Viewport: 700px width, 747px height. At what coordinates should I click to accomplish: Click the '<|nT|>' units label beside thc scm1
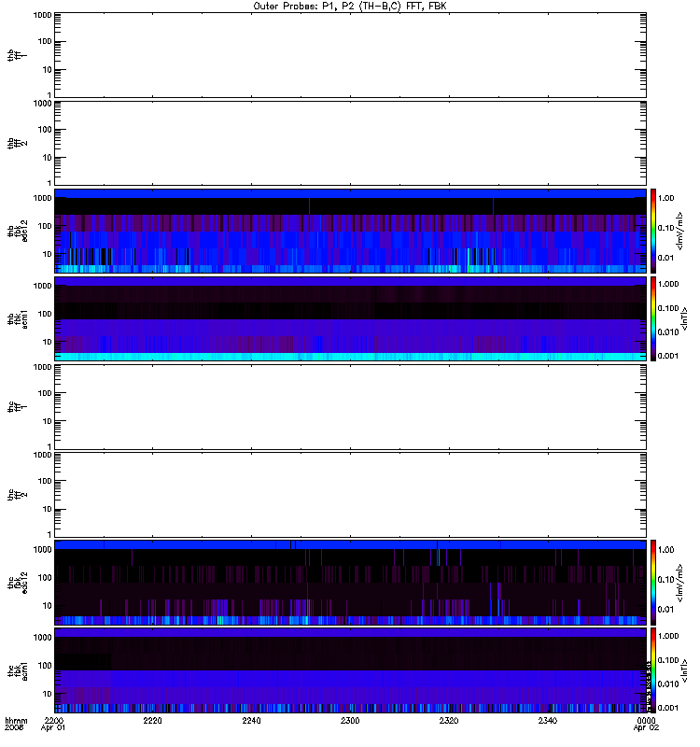point(685,670)
